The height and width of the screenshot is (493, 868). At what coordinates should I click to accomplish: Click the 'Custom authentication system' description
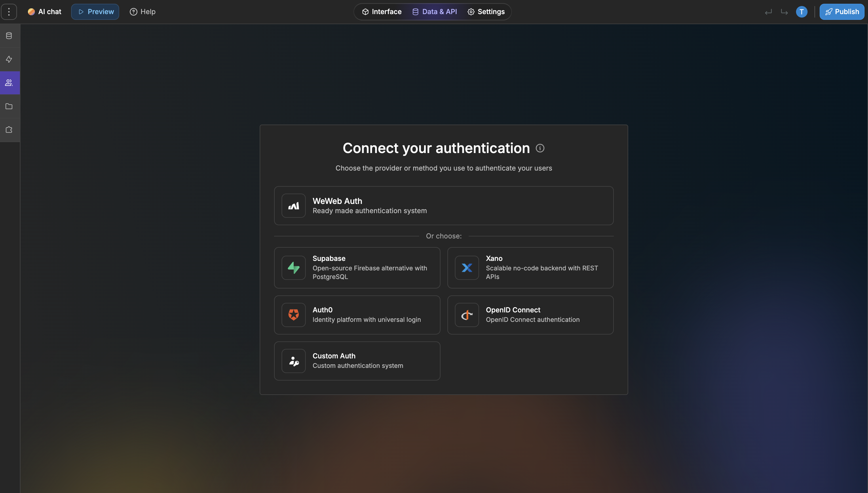point(358,366)
